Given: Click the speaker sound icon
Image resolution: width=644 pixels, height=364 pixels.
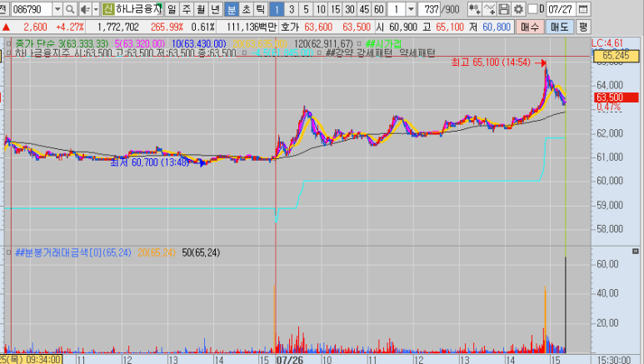Looking at the screenshot, I should point(85,9).
